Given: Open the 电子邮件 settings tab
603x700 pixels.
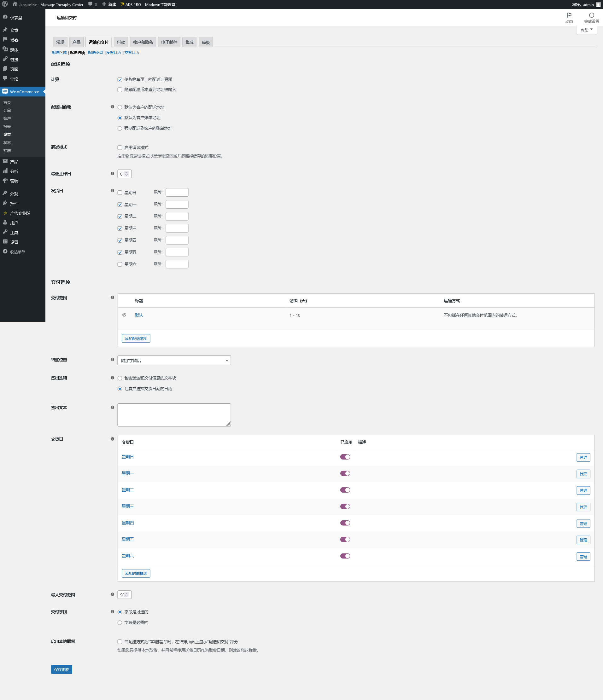Looking at the screenshot, I should [x=169, y=42].
